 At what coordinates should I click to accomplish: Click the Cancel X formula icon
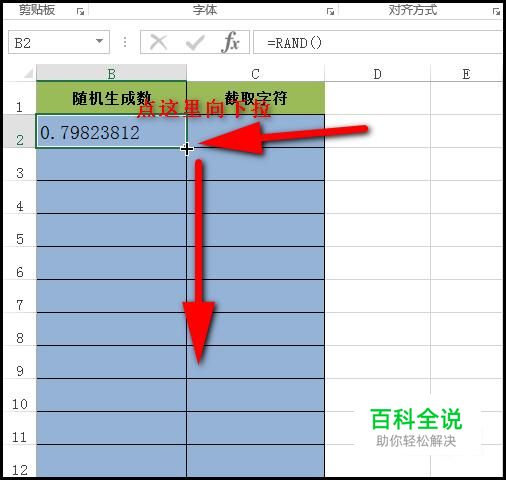(x=158, y=42)
